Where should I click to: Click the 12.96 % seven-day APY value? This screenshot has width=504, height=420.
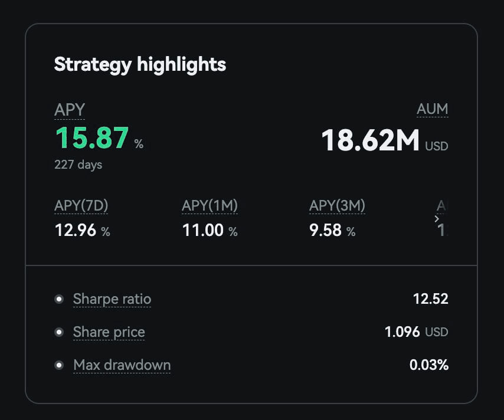[x=82, y=231]
